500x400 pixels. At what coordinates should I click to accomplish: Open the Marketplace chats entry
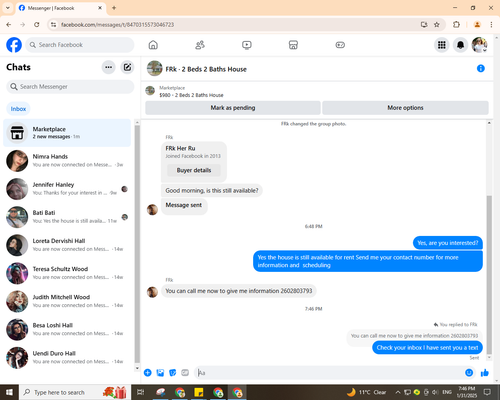point(67,133)
